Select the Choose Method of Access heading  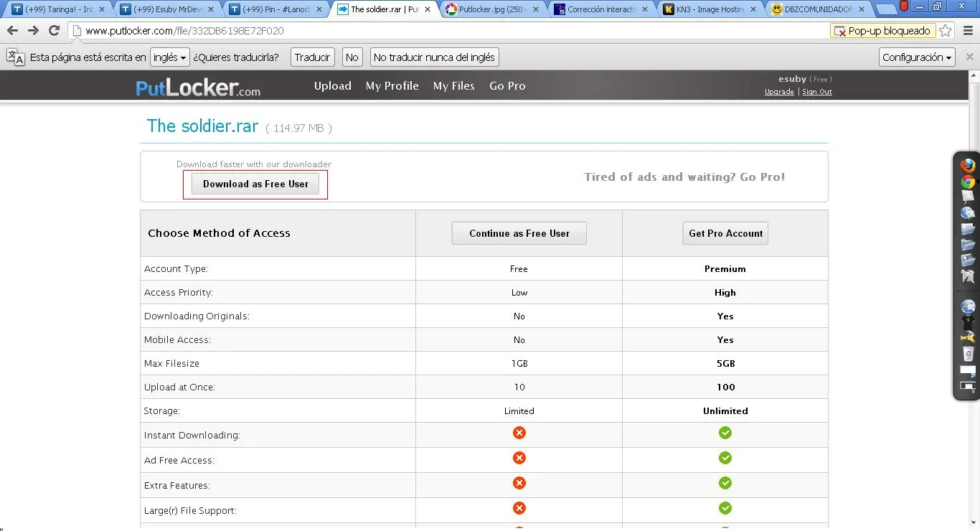[x=219, y=233]
